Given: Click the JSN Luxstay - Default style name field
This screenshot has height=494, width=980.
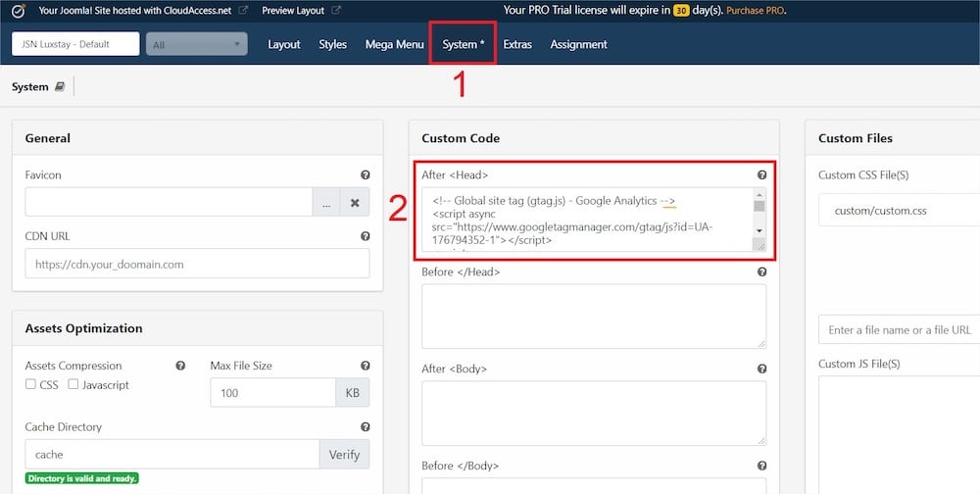Looking at the screenshot, I should (75, 44).
